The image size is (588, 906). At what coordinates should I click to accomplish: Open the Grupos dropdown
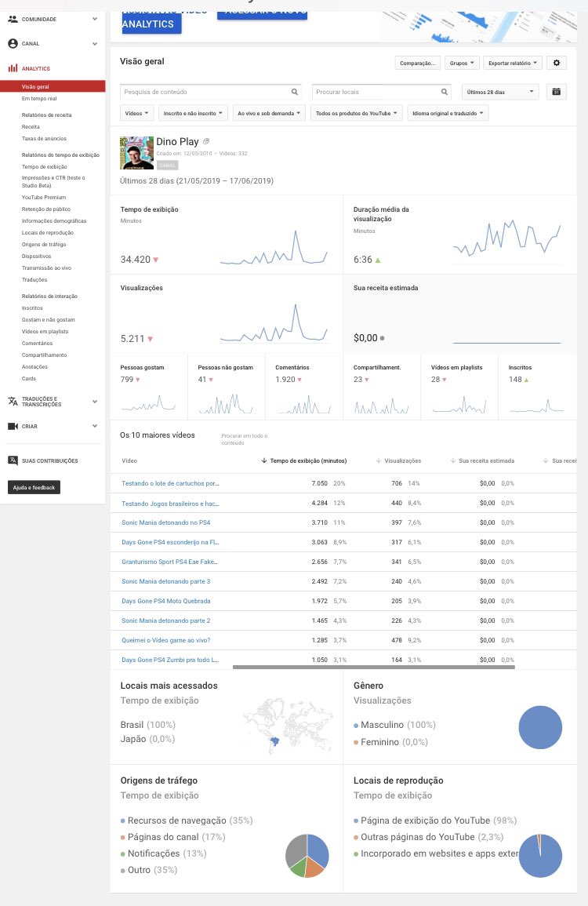point(462,63)
